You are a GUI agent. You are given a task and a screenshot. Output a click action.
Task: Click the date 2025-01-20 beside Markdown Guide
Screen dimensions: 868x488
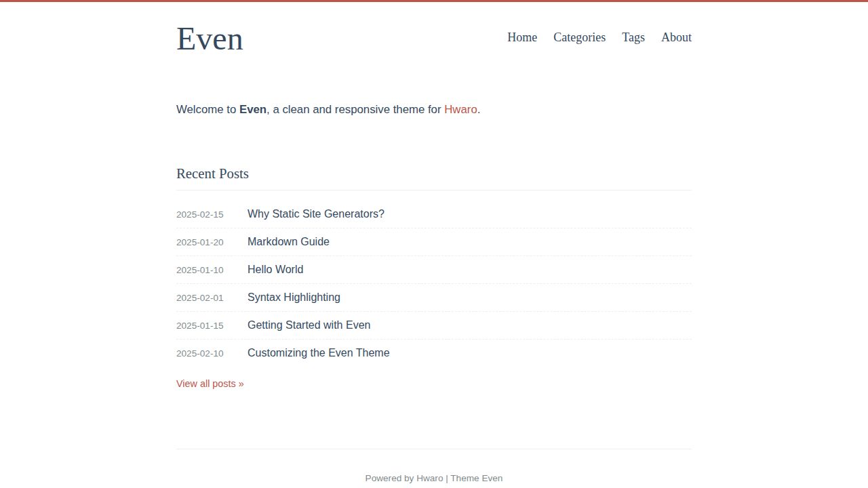(x=200, y=242)
